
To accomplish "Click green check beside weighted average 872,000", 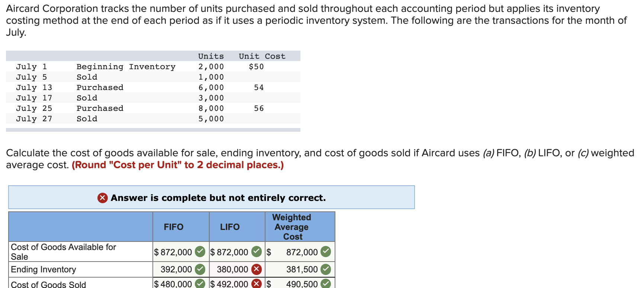I will pyautogui.click(x=326, y=252).
